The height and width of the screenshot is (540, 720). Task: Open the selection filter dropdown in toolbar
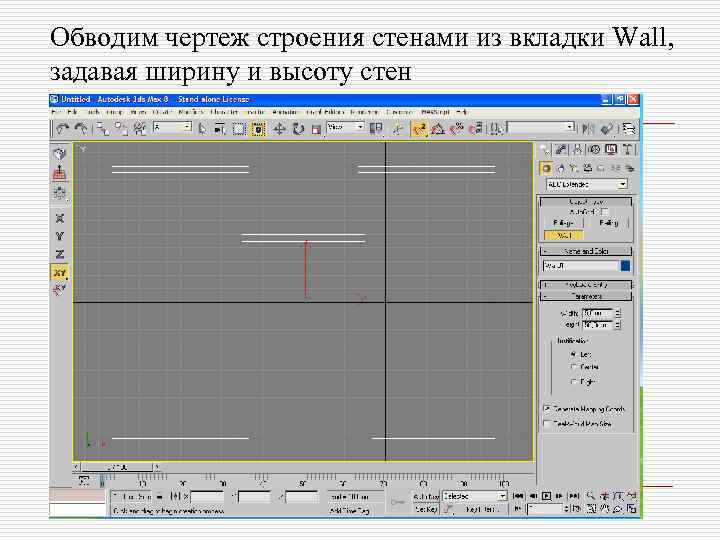click(172, 127)
